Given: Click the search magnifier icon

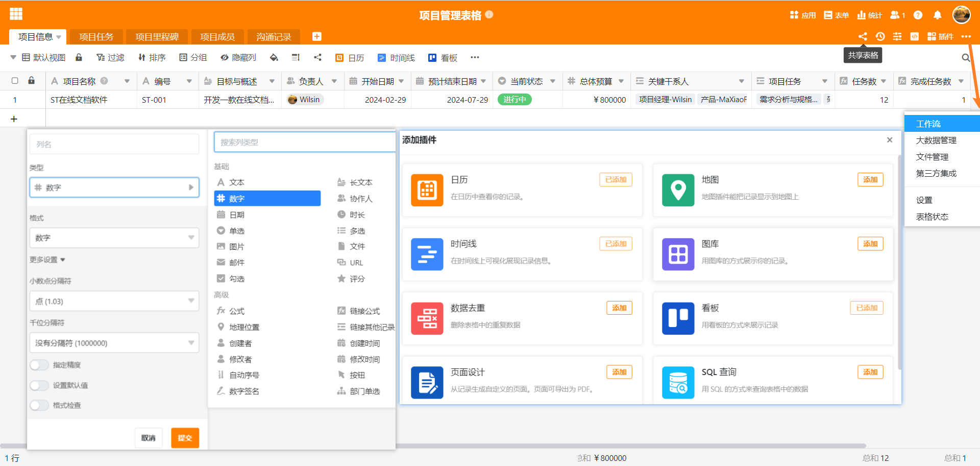Looking at the screenshot, I should tap(966, 58).
